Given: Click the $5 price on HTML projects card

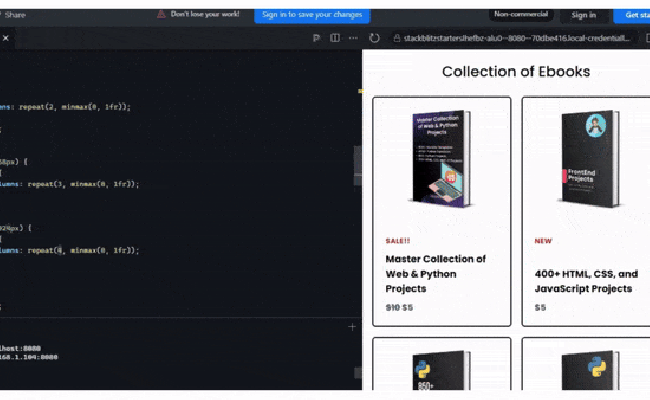Looking at the screenshot, I should (540, 308).
